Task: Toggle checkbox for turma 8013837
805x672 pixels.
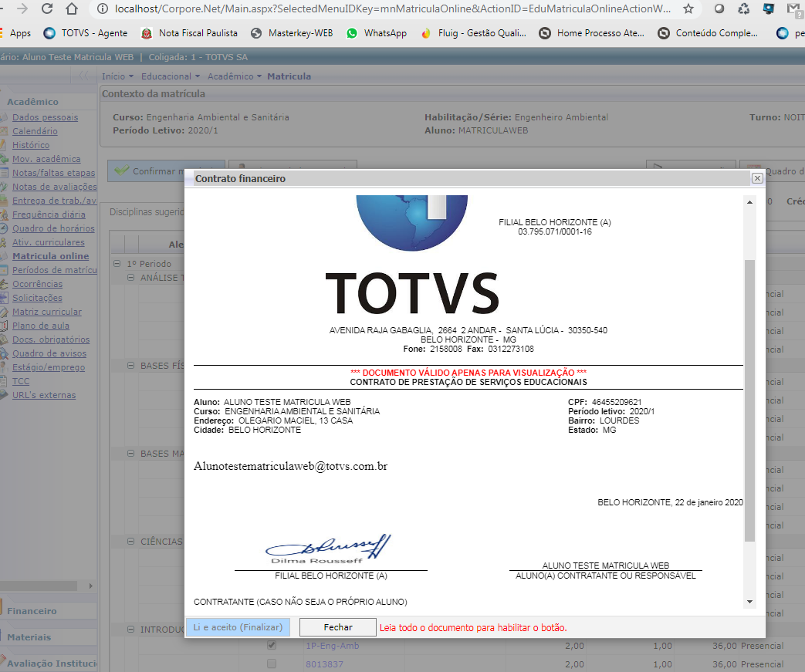Action: pyautogui.click(x=272, y=664)
